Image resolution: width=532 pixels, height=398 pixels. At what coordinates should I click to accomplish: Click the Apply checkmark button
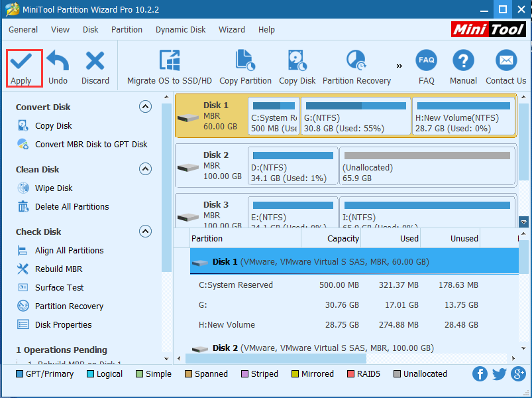(21, 68)
